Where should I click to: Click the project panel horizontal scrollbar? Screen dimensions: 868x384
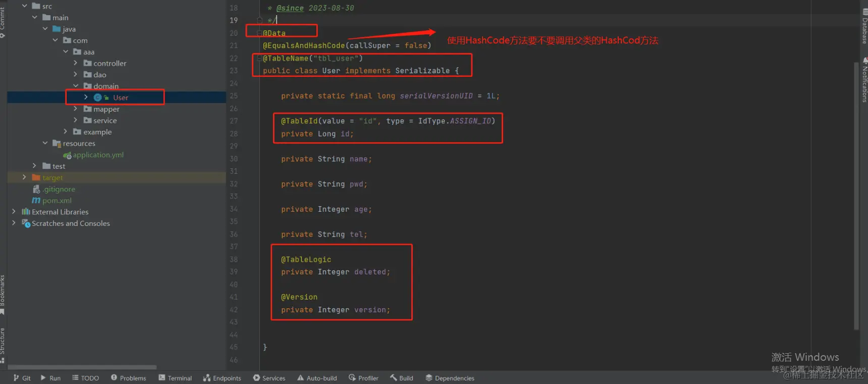[x=82, y=367]
